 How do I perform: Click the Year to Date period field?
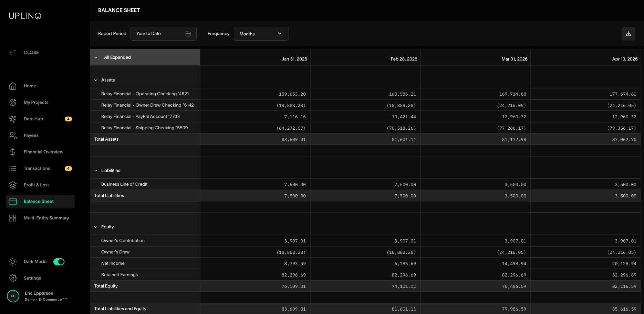(x=158, y=34)
